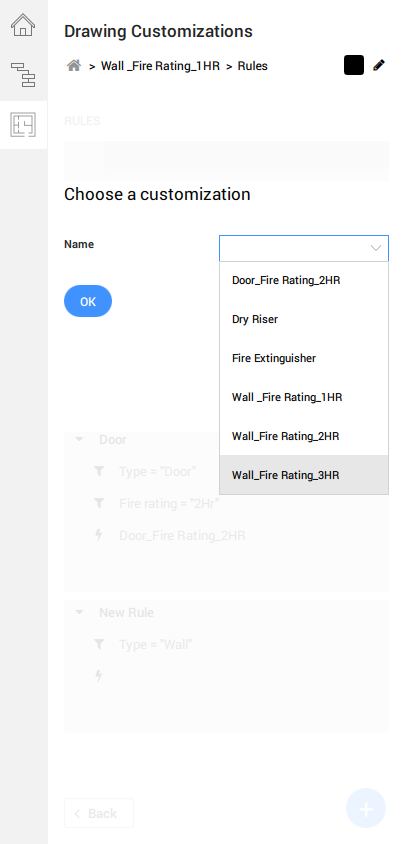This screenshot has width=405, height=844.
Task: Collapse the Door rule group
Action: 79,439
